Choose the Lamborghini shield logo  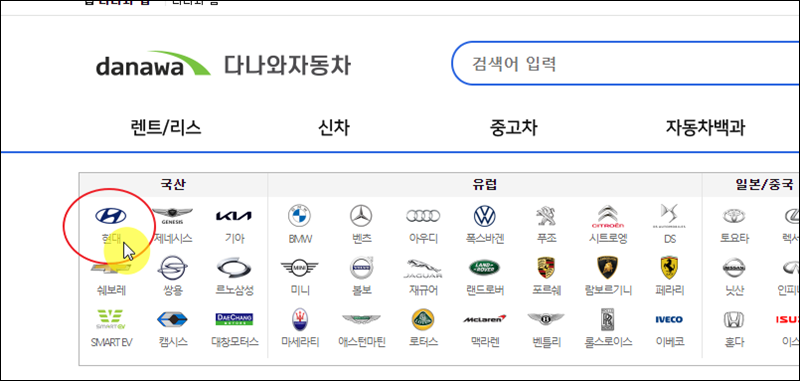608,268
